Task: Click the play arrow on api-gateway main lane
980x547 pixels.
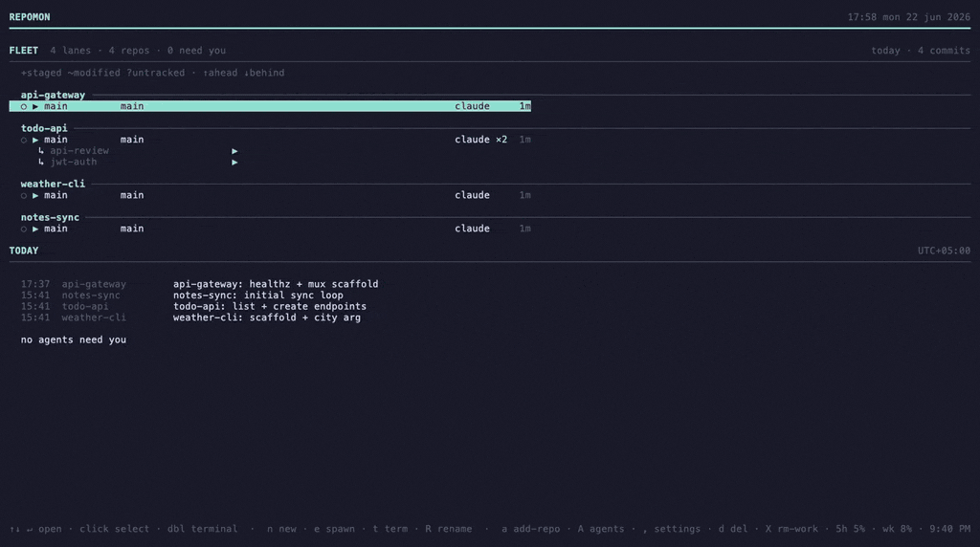Action: (x=35, y=107)
